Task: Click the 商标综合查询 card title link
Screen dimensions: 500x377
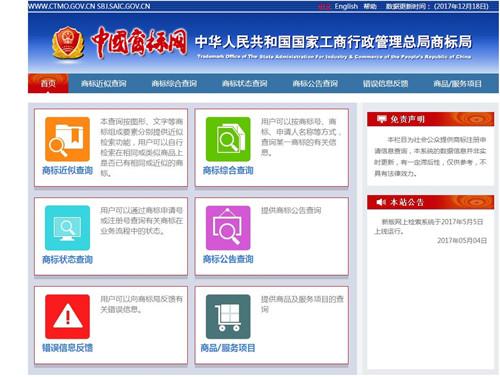Action: 228,170
